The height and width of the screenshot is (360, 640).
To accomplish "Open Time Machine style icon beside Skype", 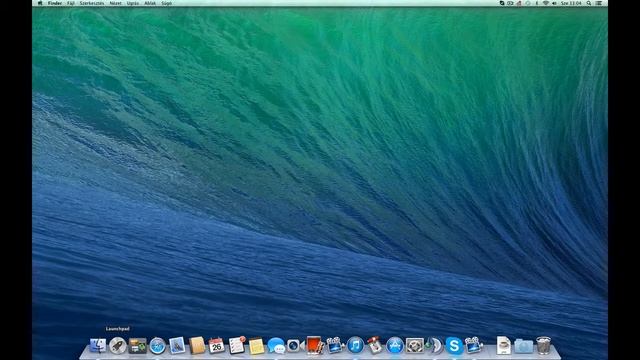I will 434,346.
